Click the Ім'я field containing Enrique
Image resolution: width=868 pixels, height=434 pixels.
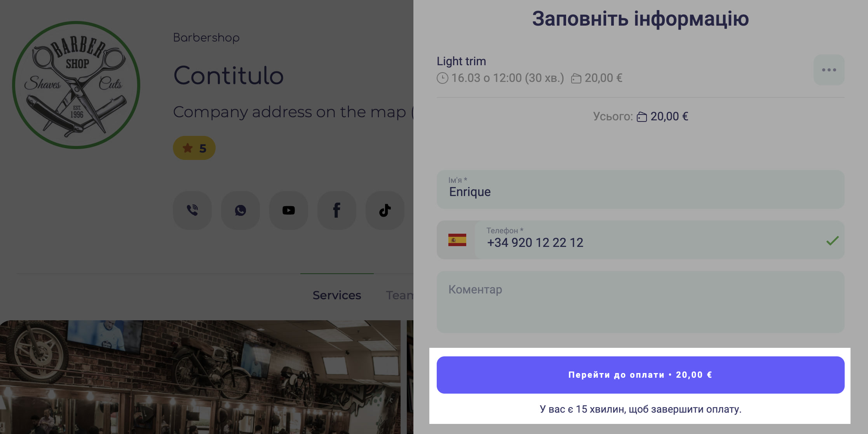pyautogui.click(x=640, y=189)
